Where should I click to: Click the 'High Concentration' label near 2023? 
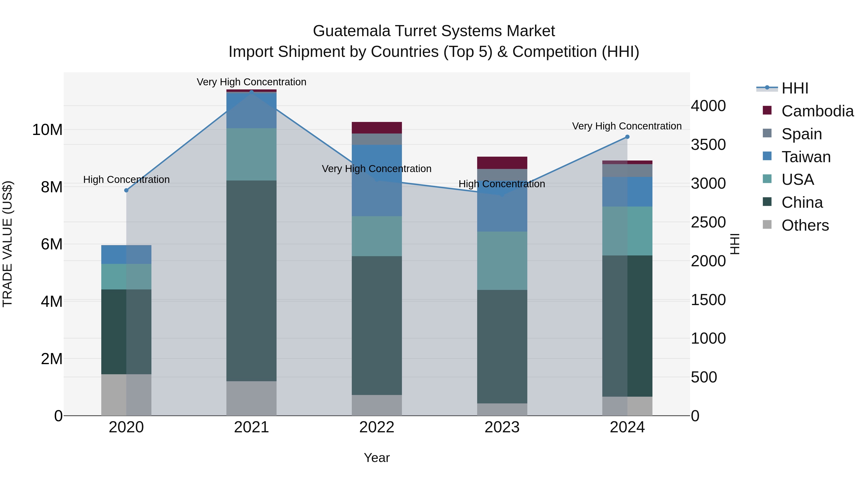[502, 184]
